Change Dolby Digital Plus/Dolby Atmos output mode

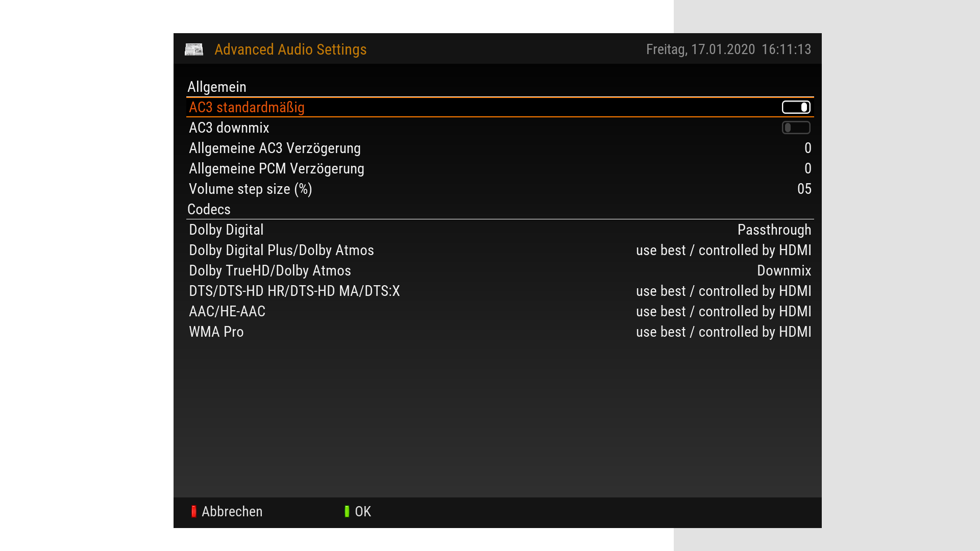pyautogui.click(x=723, y=251)
